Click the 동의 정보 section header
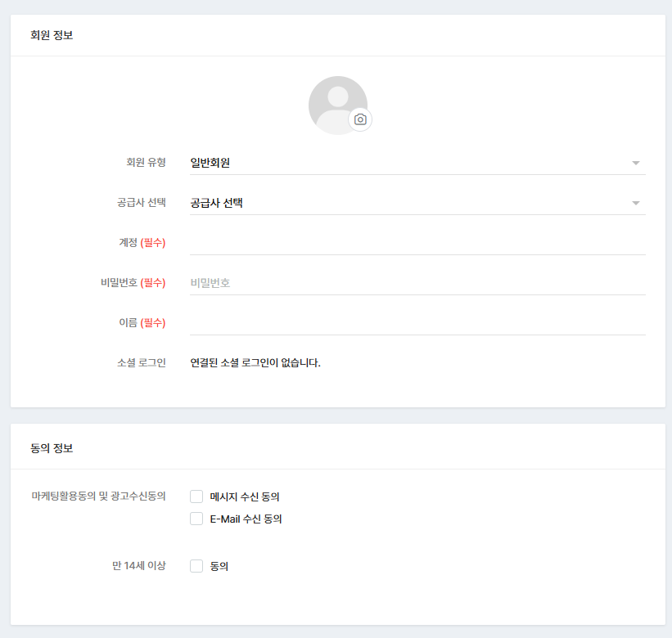This screenshot has height=638, width=672. click(52, 448)
